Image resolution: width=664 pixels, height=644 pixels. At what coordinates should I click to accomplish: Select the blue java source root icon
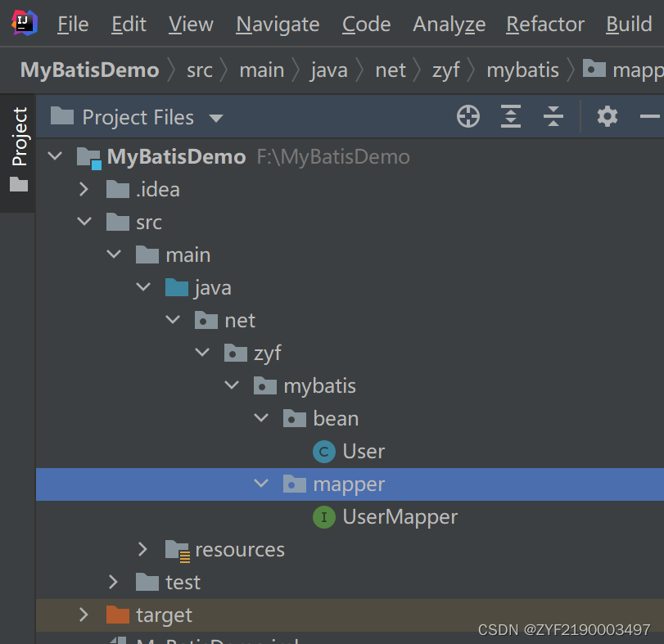pyautogui.click(x=177, y=287)
